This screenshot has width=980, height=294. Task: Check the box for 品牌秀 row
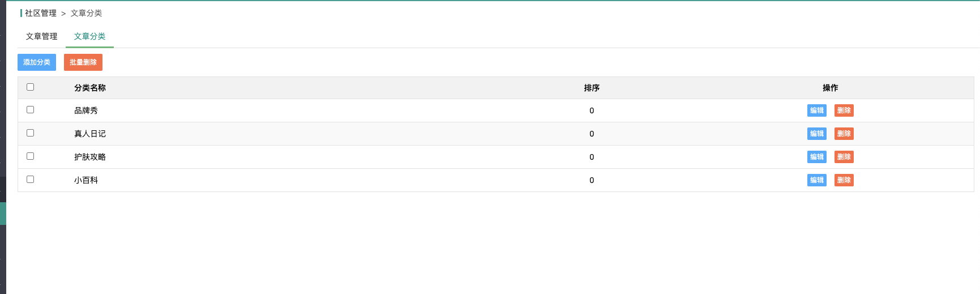[31, 110]
